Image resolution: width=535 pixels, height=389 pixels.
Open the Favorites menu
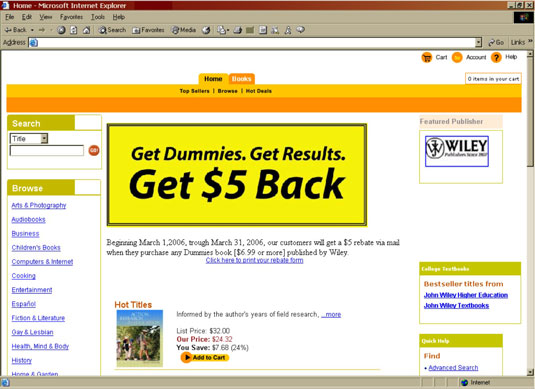click(71, 17)
